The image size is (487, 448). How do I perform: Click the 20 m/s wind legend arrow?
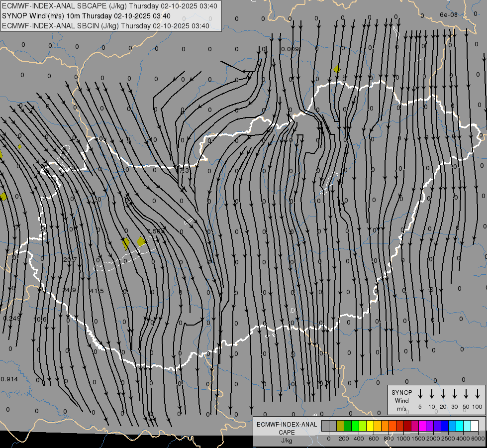pyautogui.click(x=443, y=394)
